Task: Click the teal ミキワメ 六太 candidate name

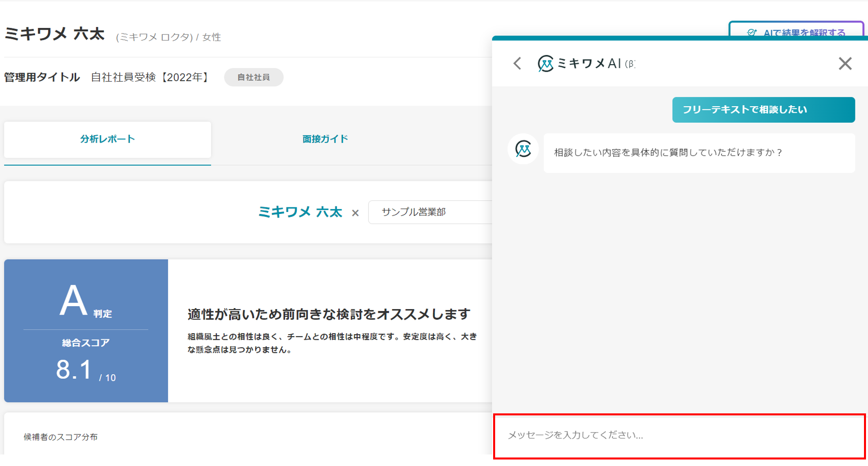Action: (300, 212)
